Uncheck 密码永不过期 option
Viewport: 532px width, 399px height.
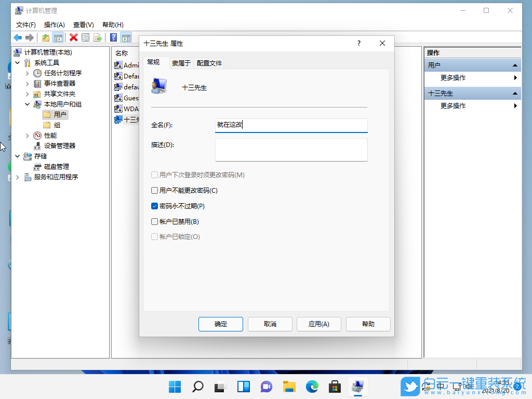(154, 206)
